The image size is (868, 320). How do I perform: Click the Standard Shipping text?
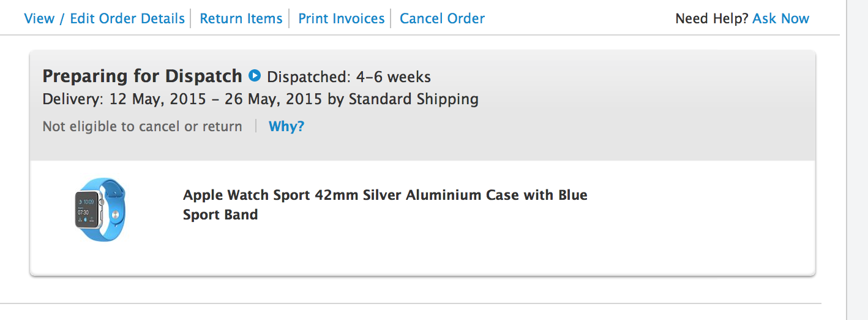tap(413, 99)
